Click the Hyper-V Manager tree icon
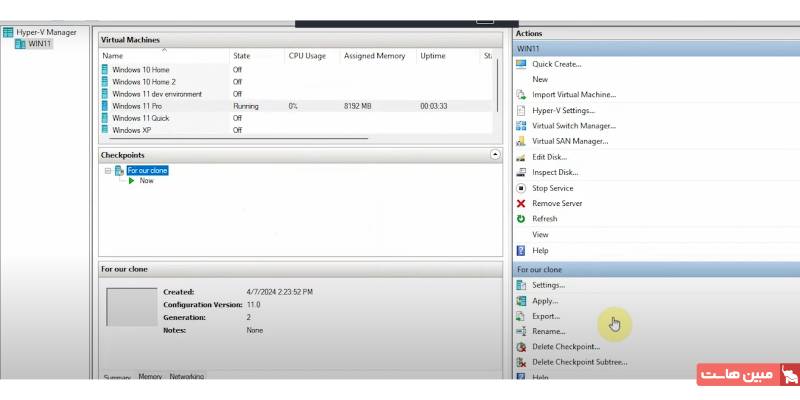The width and height of the screenshot is (800, 400). [x=8, y=32]
